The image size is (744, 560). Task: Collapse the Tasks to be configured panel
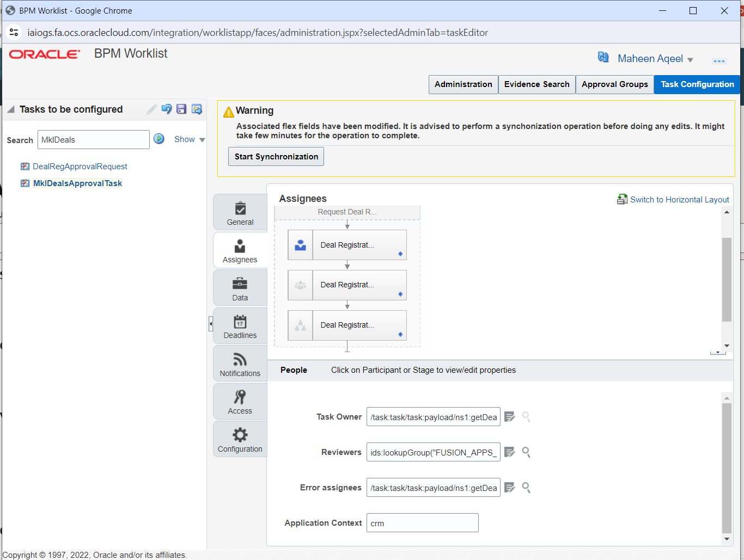11,109
